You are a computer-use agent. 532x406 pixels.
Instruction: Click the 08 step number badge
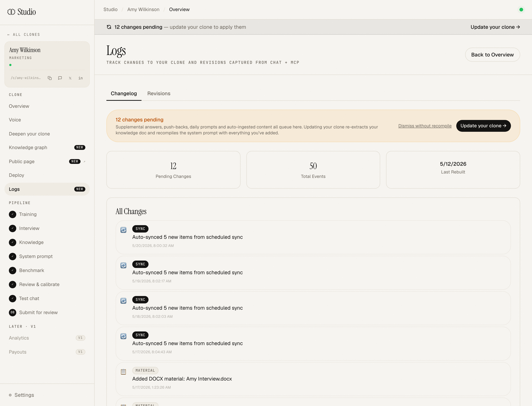pos(13,312)
